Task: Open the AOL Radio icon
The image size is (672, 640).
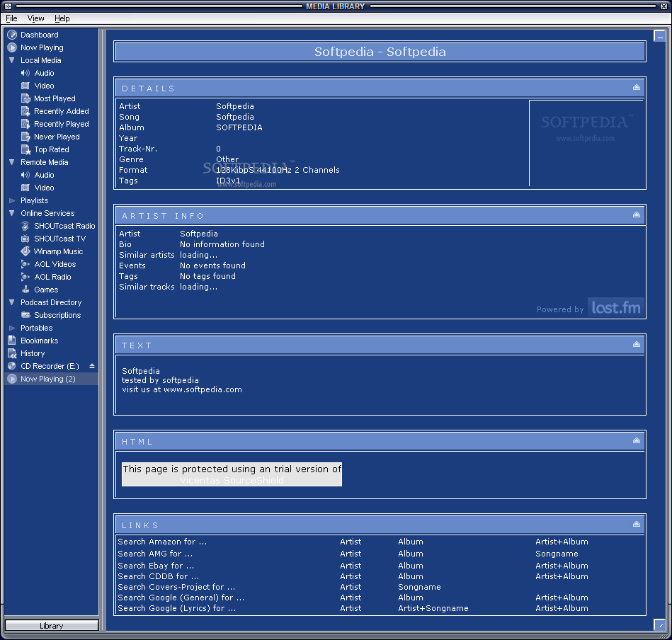Action: pyautogui.click(x=25, y=277)
